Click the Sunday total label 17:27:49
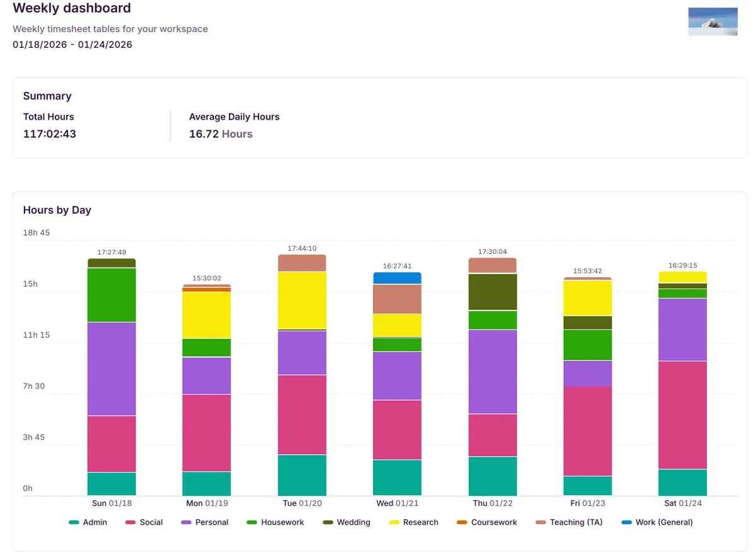This screenshot has width=756, height=555. (x=112, y=252)
